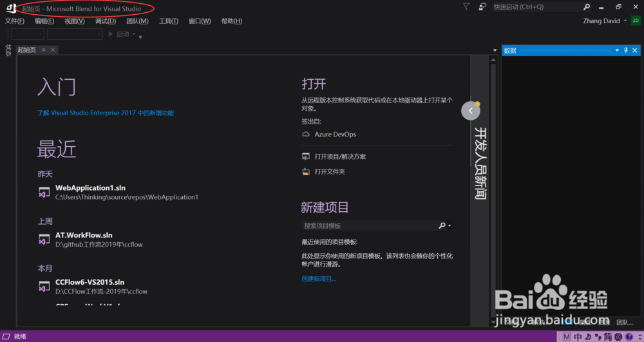Open the 调试(D) menu

point(106,21)
